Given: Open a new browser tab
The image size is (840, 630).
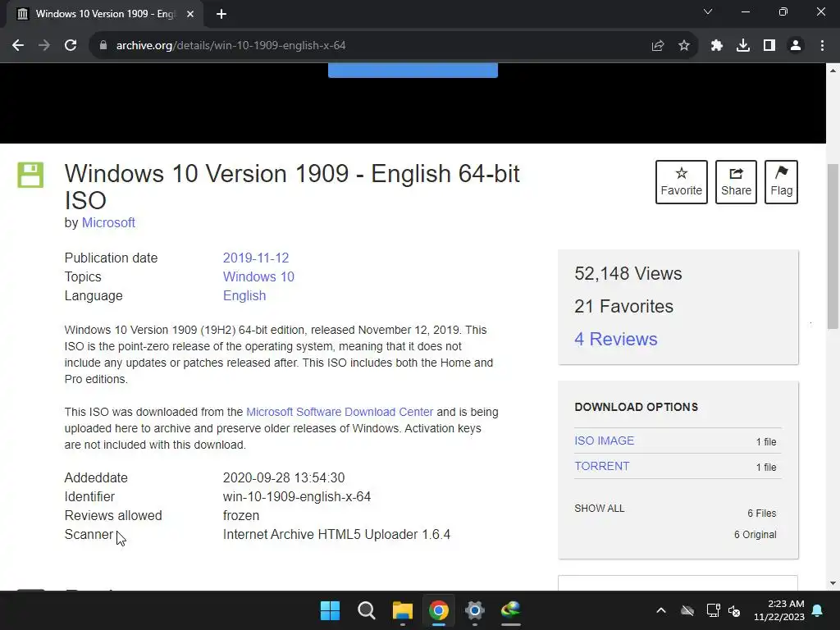Looking at the screenshot, I should click(221, 14).
